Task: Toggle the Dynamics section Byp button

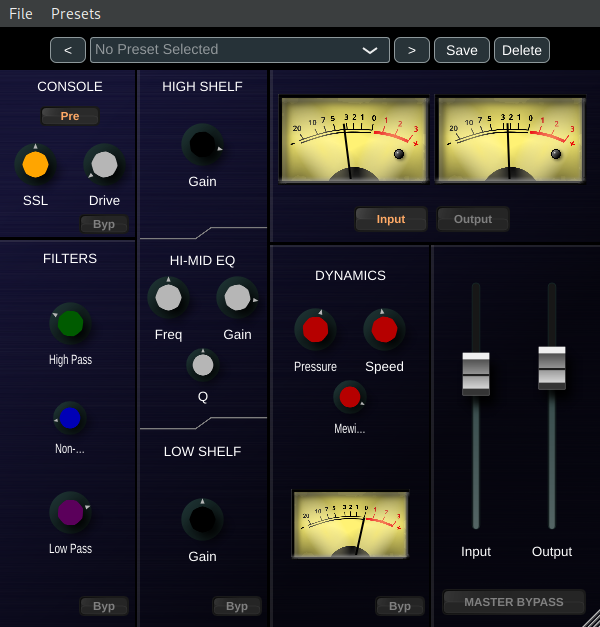Action: coord(399,606)
